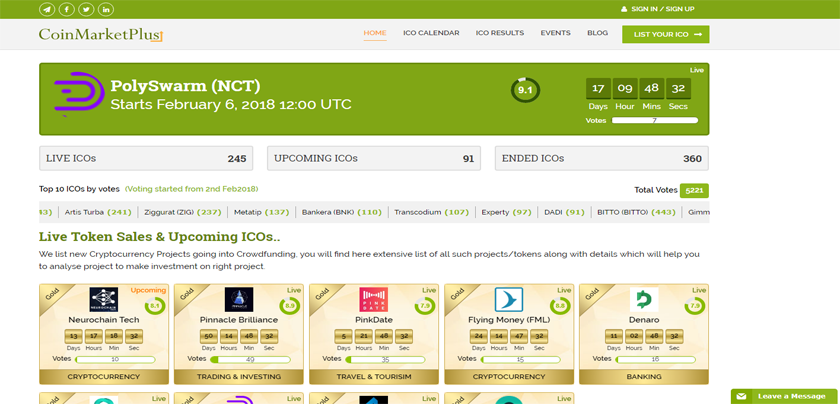
Task: Click the Pinnacle Brilliance logo thumbnail
Action: 239,300
